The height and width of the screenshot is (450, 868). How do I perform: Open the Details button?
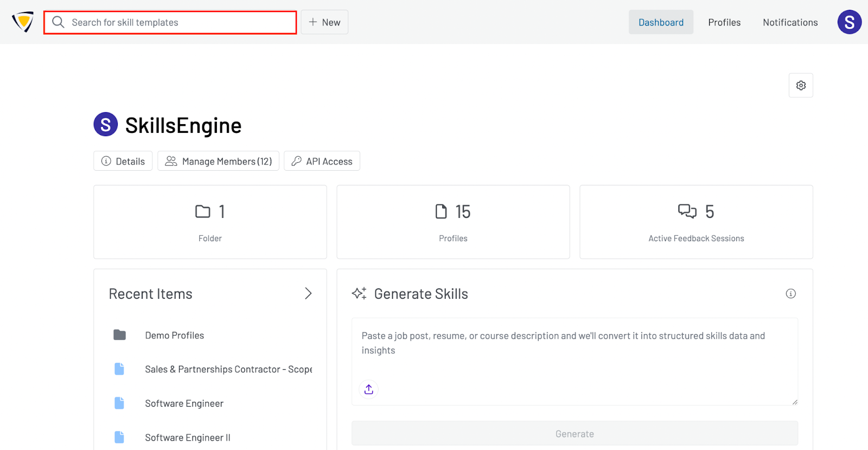[x=123, y=161]
